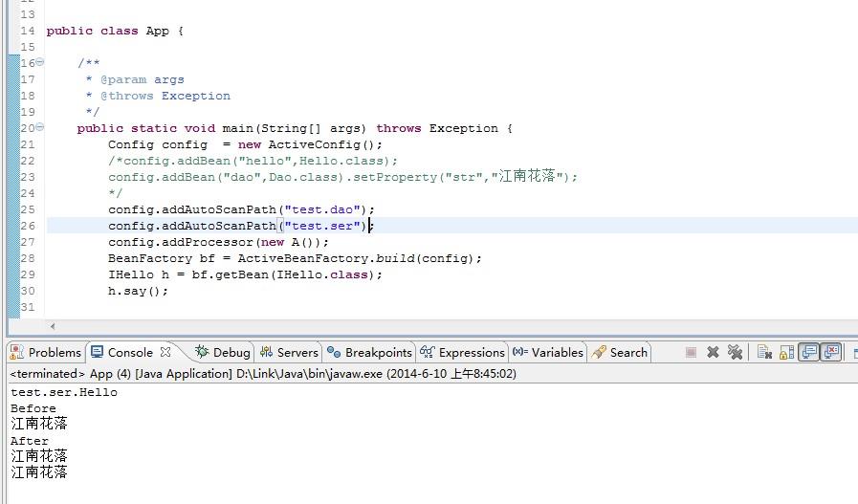
Task: Collapse the Javadoc comment at line 16
Action: click(40, 62)
